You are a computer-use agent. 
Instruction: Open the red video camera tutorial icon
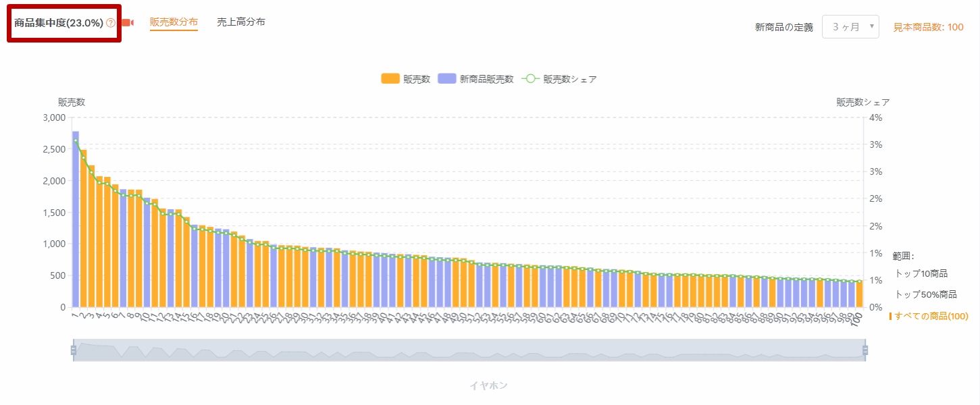click(128, 23)
